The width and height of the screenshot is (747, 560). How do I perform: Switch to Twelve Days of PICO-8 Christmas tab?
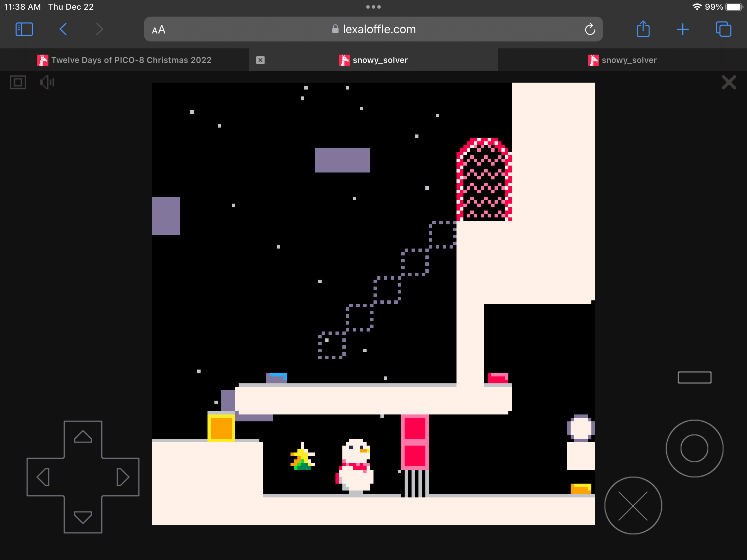(124, 60)
